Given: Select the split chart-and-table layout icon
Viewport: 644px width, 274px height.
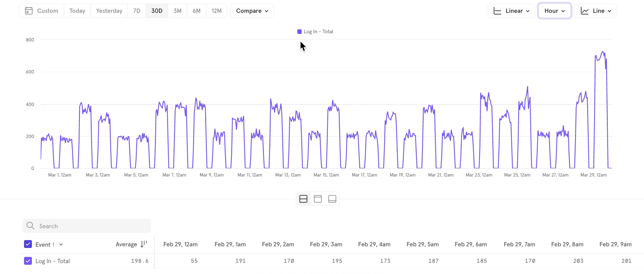Looking at the screenshot, I should tap(303, 199).
